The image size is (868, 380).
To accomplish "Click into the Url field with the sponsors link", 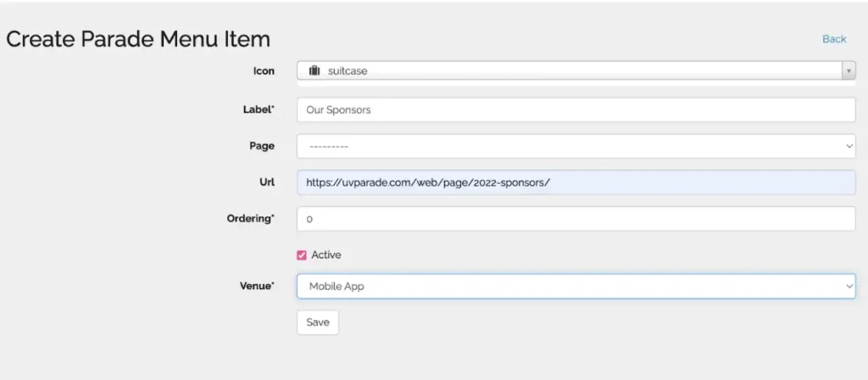I will (576, 182).
